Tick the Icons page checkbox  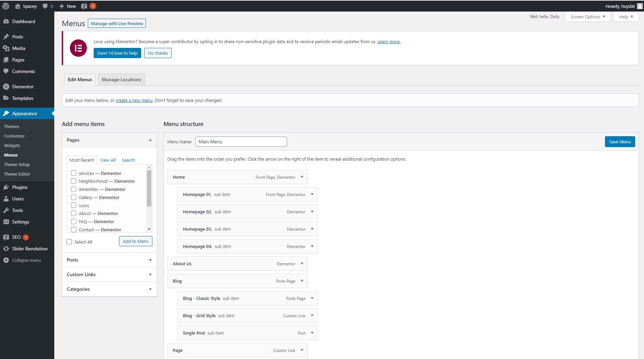[x=74, y=205]
